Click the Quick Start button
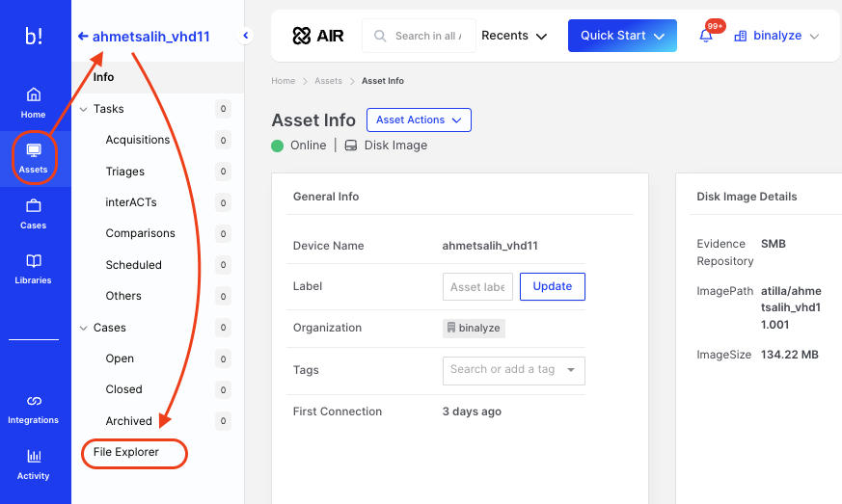The image size is (842, 504). [622, 36]
